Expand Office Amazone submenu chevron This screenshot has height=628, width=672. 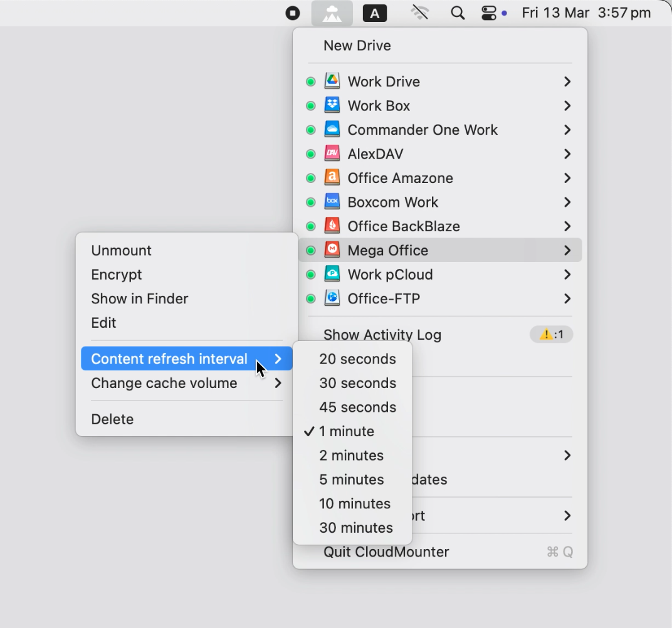[x=567, y=178]
